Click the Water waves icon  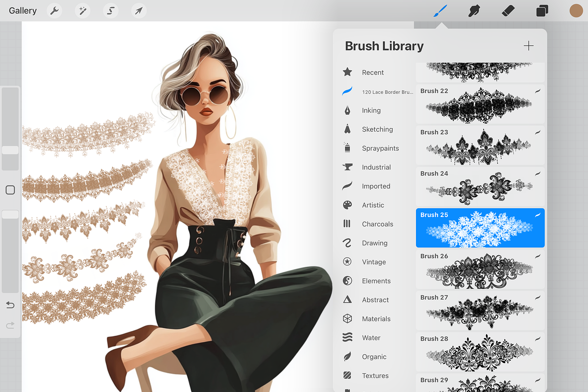tap(347, 337)
